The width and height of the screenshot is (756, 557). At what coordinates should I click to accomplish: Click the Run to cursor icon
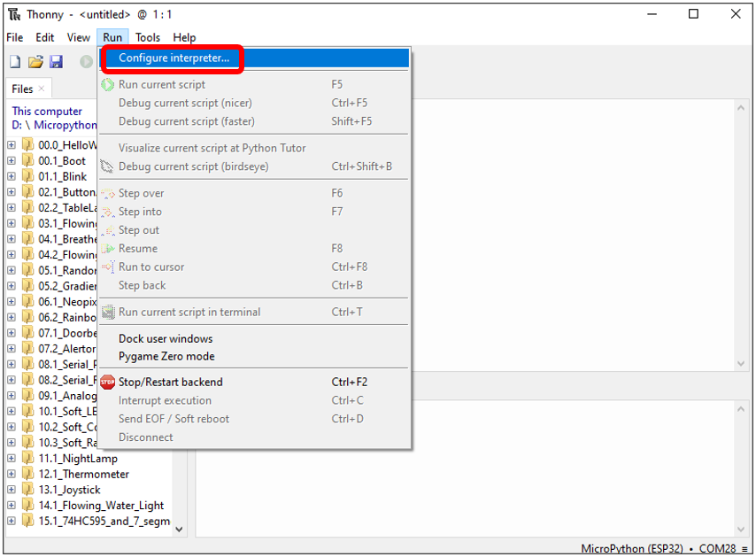pos(108,267)
